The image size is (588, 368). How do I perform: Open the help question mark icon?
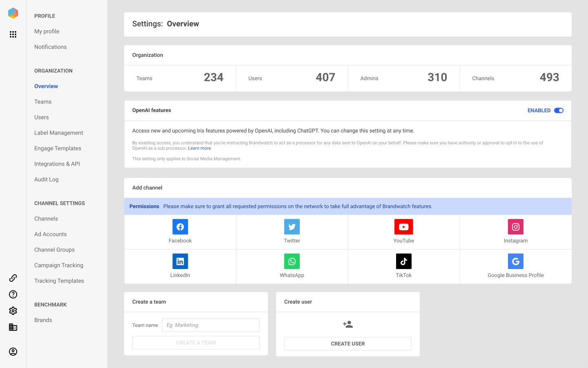tap(13, 294)
